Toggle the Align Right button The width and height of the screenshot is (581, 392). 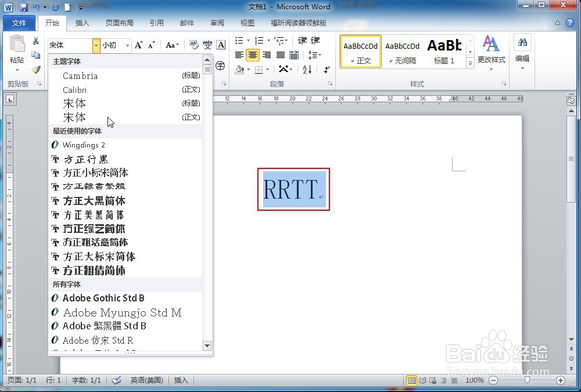(x=267, y=55)
